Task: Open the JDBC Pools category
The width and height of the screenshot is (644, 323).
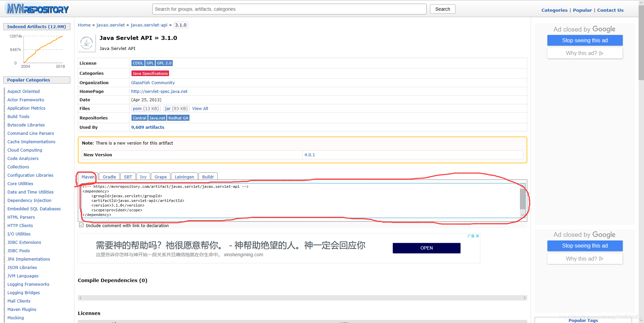Action: 19,251
